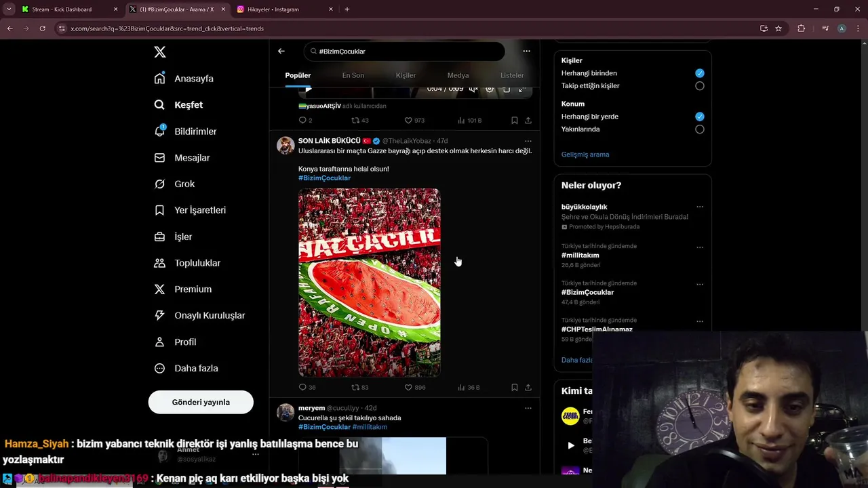Screen dimensions: 868x488
Task: Share the yasuoARŞİV video post
Action: pyautogui.click(x=528, y=121)
